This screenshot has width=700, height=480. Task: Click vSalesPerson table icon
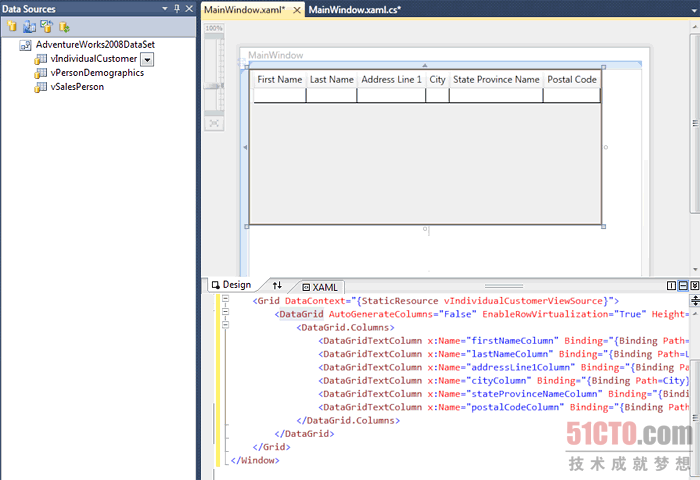point(40,87)
